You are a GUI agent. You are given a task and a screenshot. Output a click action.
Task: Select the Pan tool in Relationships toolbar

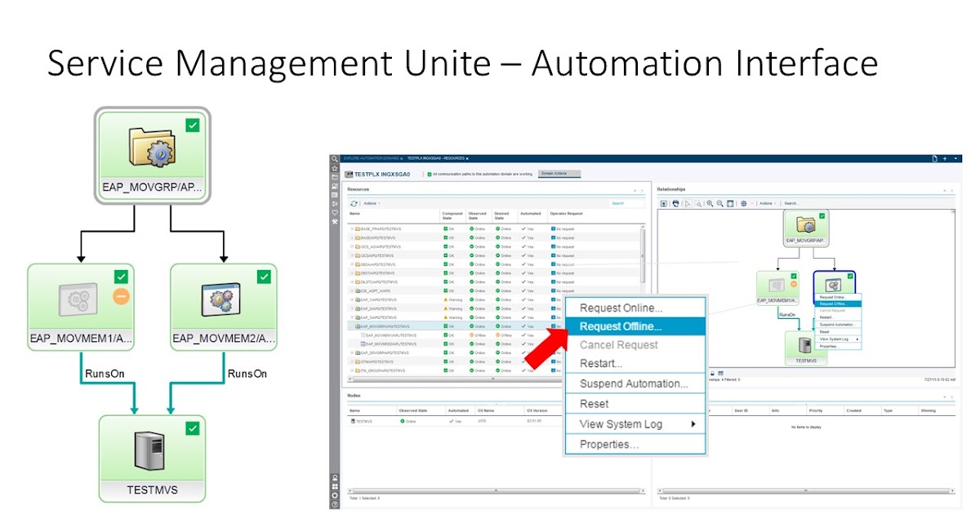click(676, 203)
